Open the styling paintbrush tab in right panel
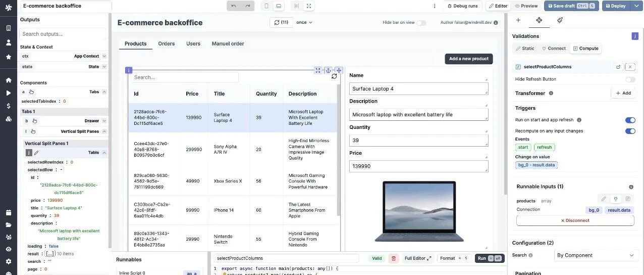644x275 pixels. click(x=560, y=20)
